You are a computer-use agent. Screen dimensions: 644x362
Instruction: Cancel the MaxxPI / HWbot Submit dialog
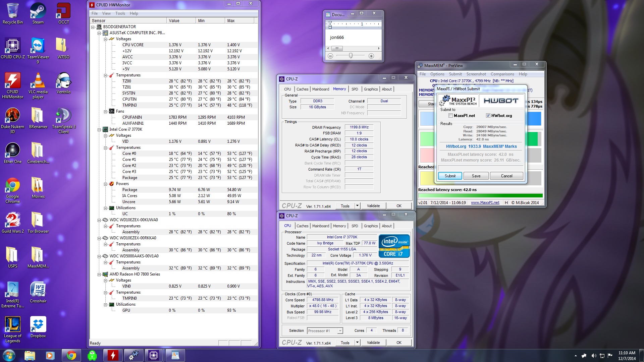[506, 176]
